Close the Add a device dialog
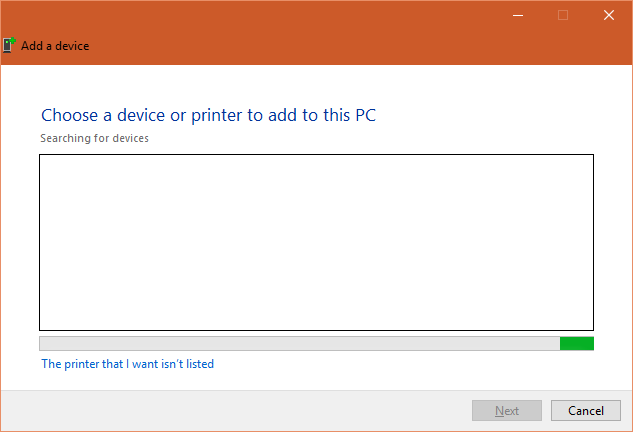Screen dimensions: 633x432 point(608,15)
